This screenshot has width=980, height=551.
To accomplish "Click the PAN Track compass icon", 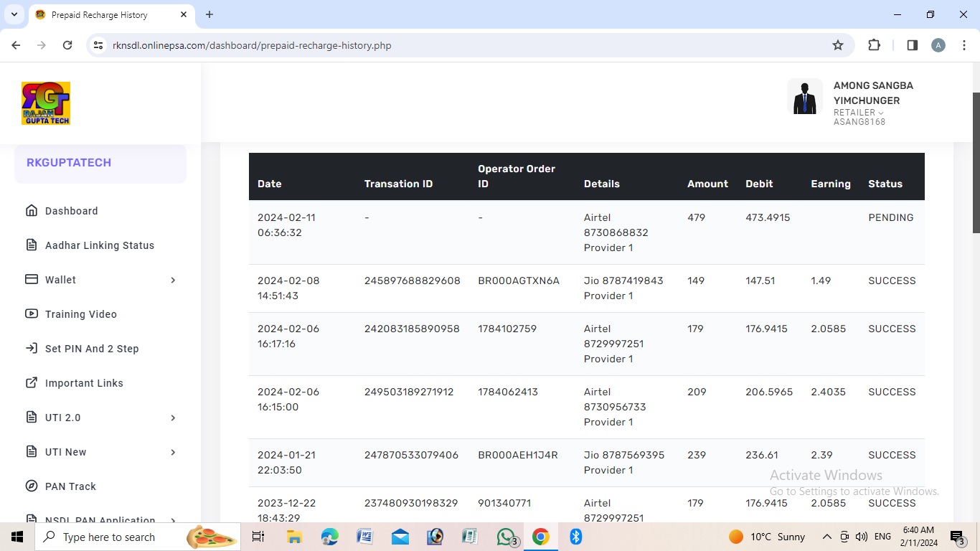I will 32,486.
